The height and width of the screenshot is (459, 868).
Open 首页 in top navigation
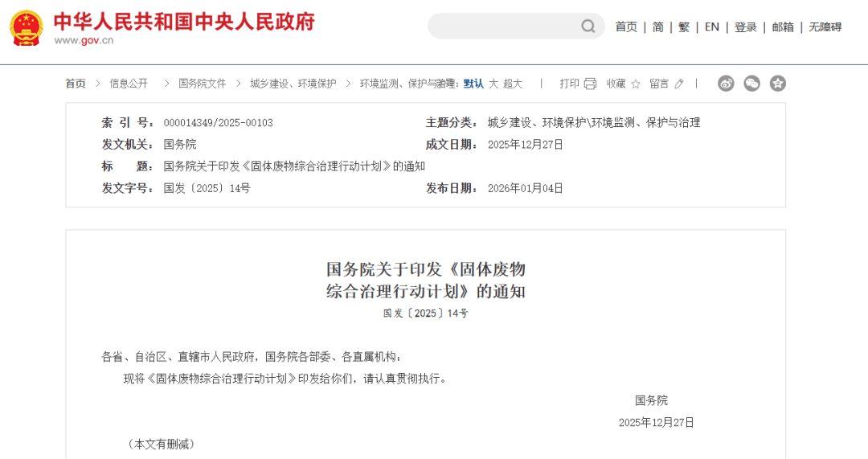(x=626, y=27)
